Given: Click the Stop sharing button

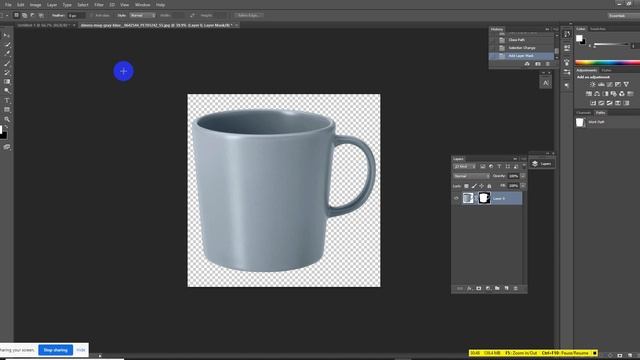Looking at the screenshot, I should [56, 350].
